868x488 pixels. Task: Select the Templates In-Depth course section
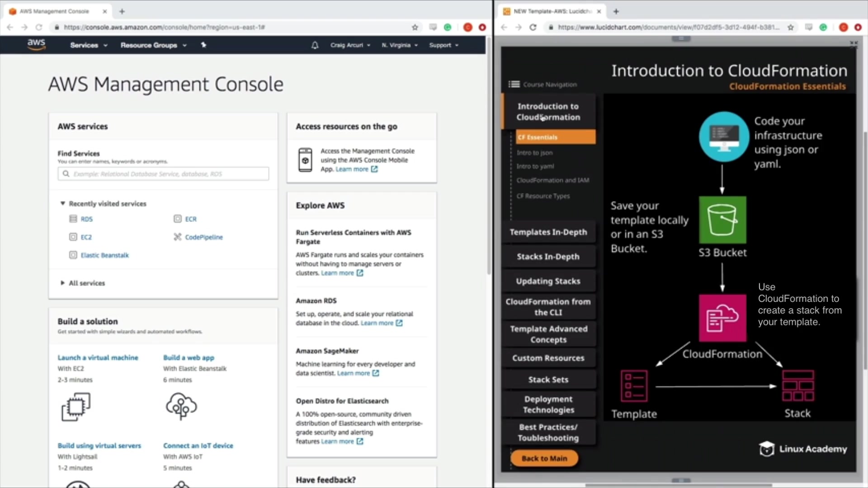[x=548, y=232]
